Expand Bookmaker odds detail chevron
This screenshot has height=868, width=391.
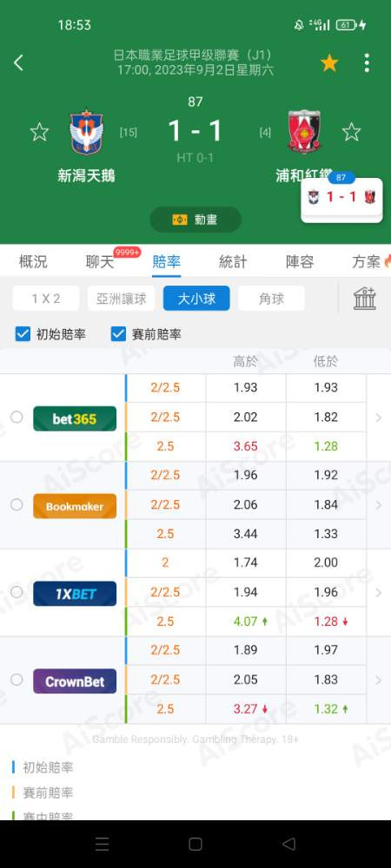[379, 505]
